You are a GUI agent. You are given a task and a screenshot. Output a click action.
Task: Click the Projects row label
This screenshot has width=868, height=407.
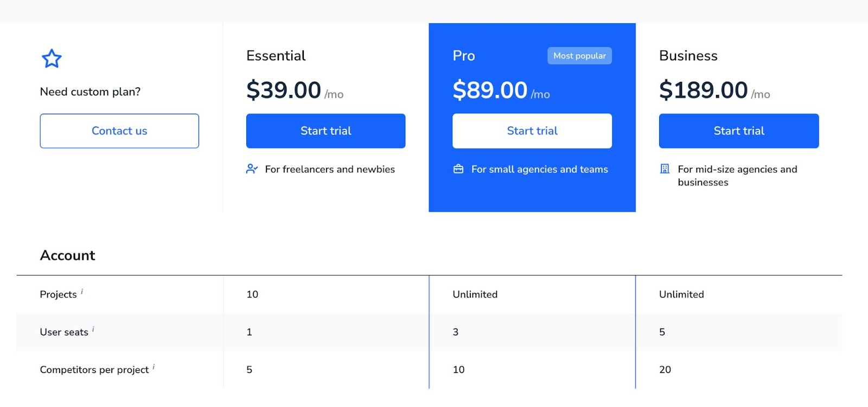point(58,294)
